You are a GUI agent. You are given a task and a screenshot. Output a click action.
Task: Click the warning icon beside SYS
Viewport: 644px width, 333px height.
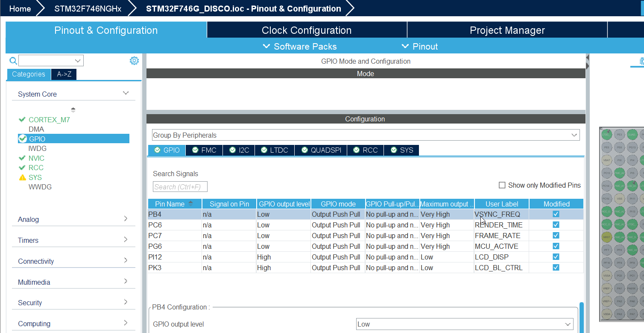[22, 177]
